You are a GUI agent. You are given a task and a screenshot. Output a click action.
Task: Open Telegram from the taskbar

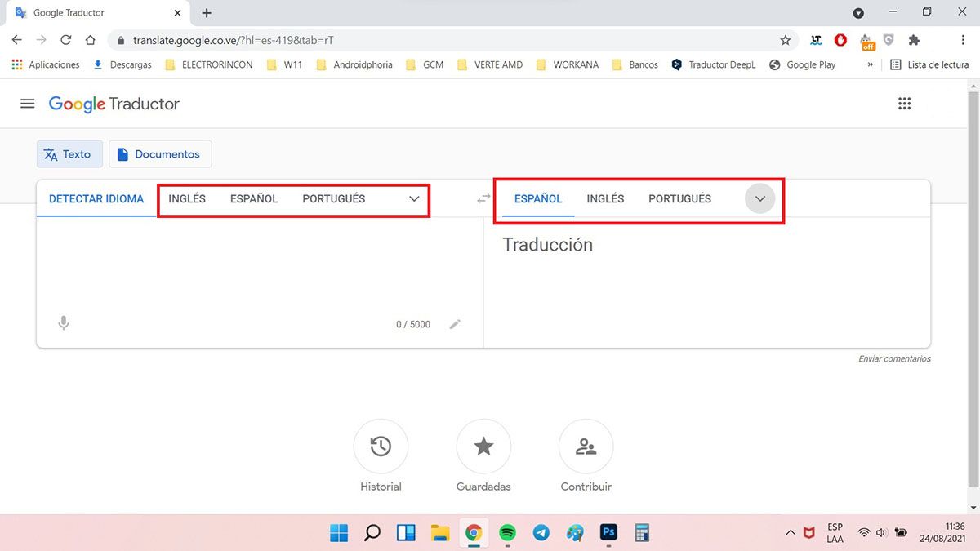tap(541, 533)
